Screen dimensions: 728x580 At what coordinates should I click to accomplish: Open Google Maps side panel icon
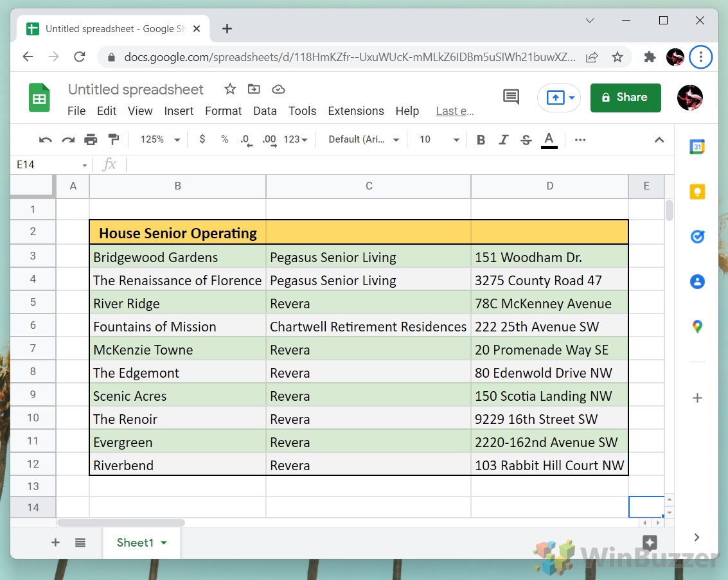click(x=697, y=327)
